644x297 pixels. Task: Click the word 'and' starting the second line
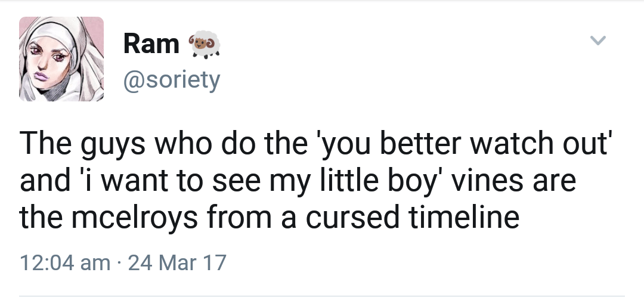[x=46, y=181]
